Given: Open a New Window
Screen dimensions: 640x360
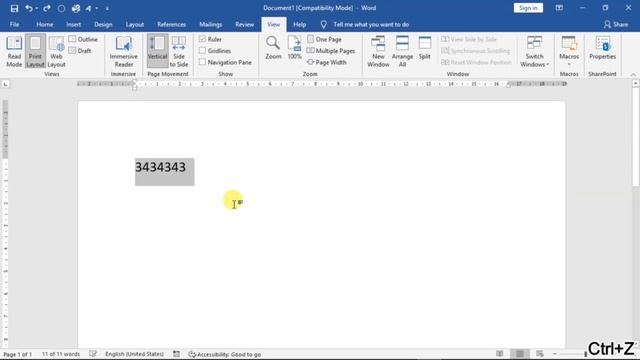Looking at the screenshot, I should coord(378,51).
